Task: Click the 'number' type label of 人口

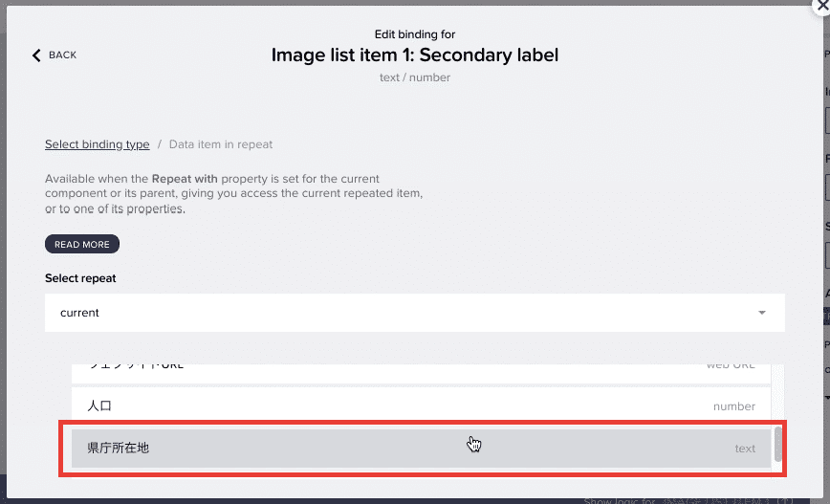Action: (734, 406)
